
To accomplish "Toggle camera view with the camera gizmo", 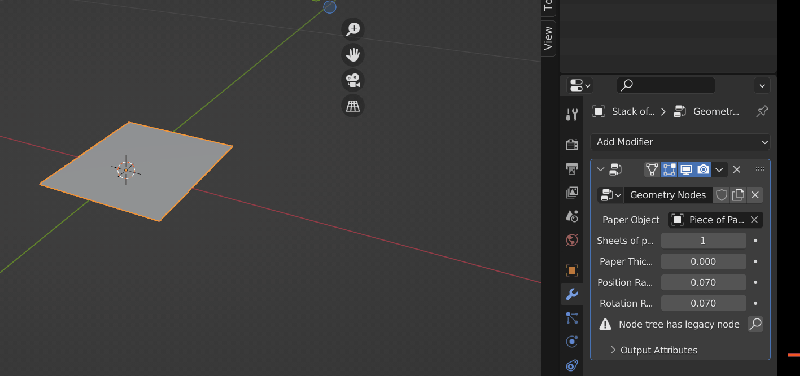I will [x=353, y=80].
